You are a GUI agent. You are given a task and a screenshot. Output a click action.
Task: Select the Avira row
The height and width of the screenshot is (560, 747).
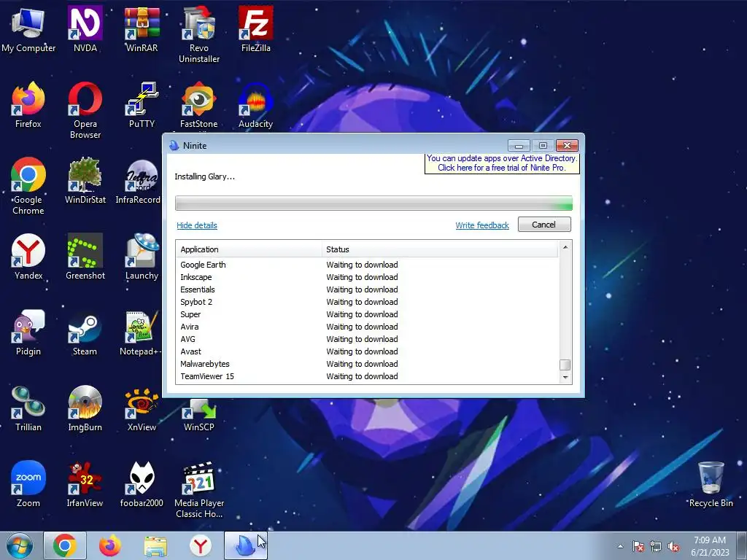[367, 327]
